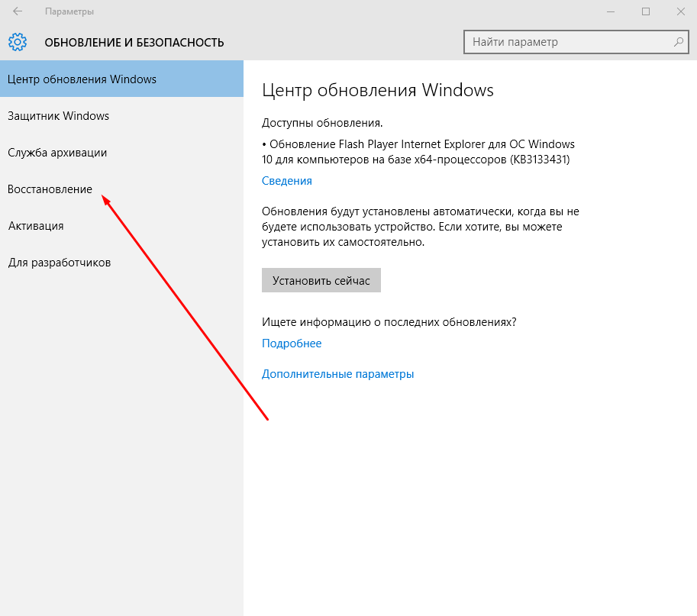This screenshot has height=616, width=697.
Task: Click the Flash Player update entry text
Action: 418,152
